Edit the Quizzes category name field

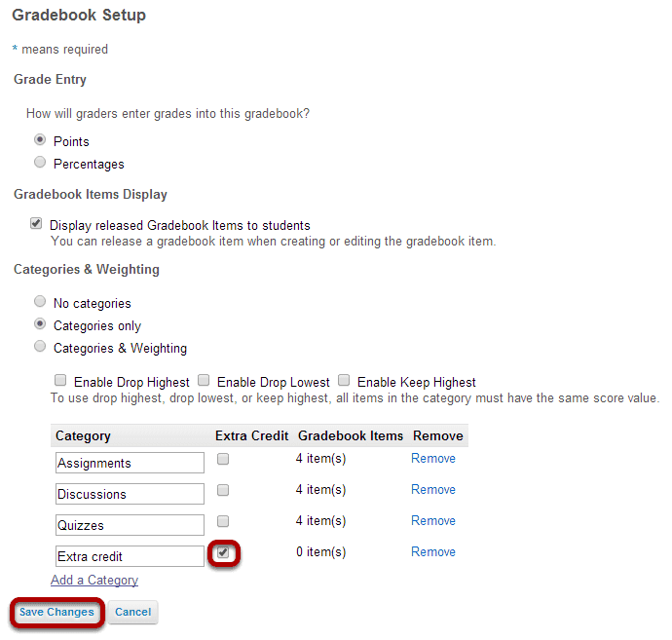click(x=130, y=525)
